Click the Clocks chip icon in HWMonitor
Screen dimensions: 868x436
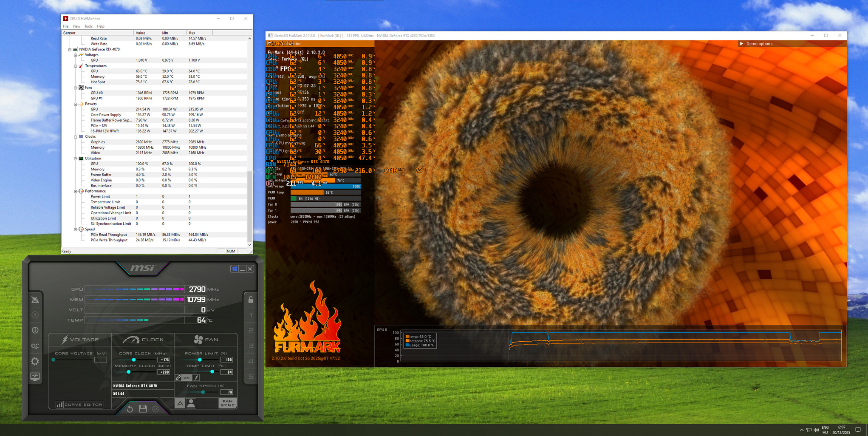coord(81,137)
